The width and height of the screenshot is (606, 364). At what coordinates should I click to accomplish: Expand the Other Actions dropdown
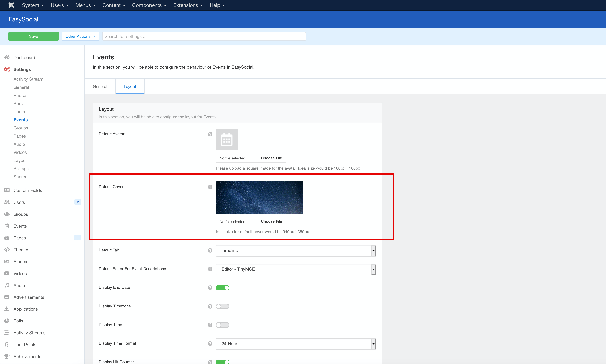point(80,36)
